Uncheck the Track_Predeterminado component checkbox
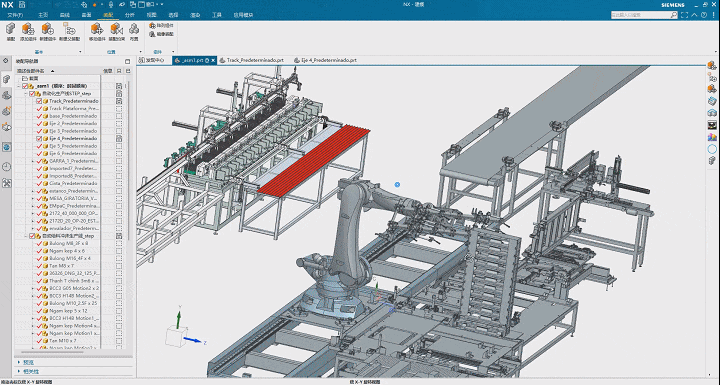720x385 pixels. [39, 101]
